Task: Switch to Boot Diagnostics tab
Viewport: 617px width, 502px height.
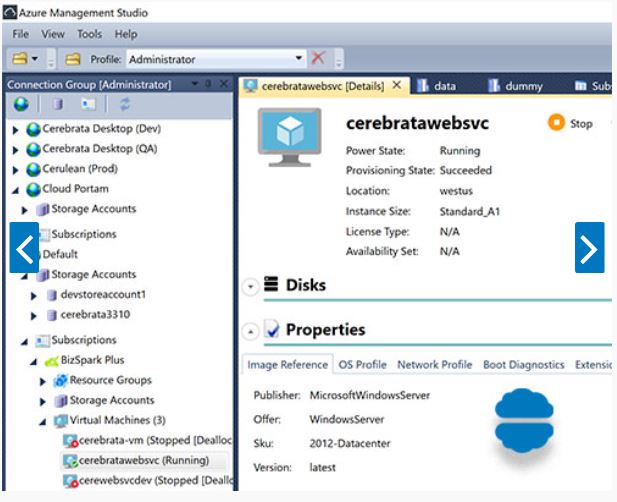Action: pos(524,365)
